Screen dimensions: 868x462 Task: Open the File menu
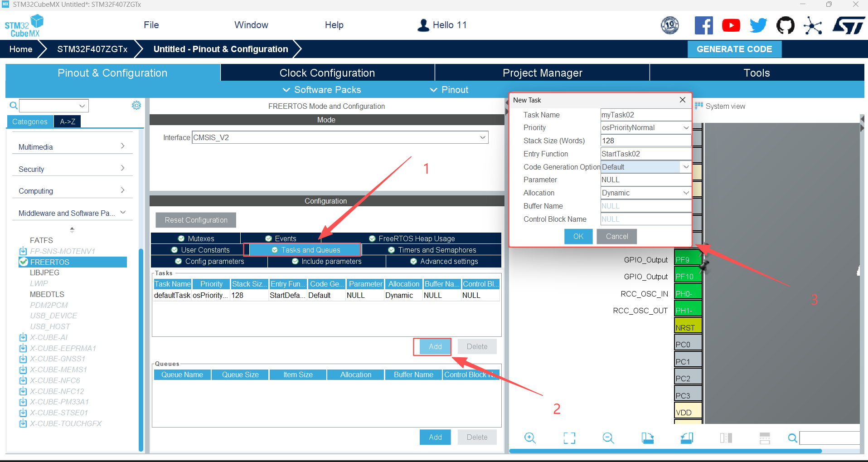coord(151,25)
